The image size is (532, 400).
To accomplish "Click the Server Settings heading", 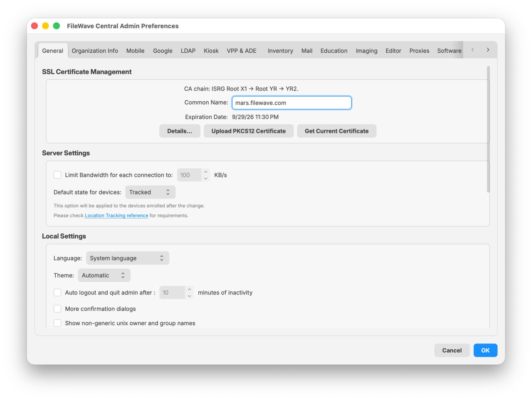I will [x=66, y=153].
